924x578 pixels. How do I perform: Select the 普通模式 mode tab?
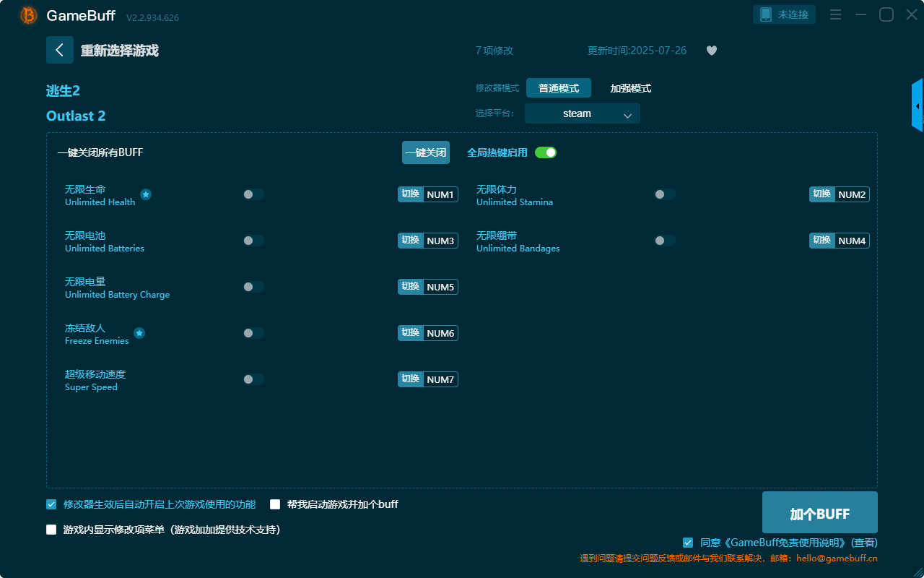[558, 88]
